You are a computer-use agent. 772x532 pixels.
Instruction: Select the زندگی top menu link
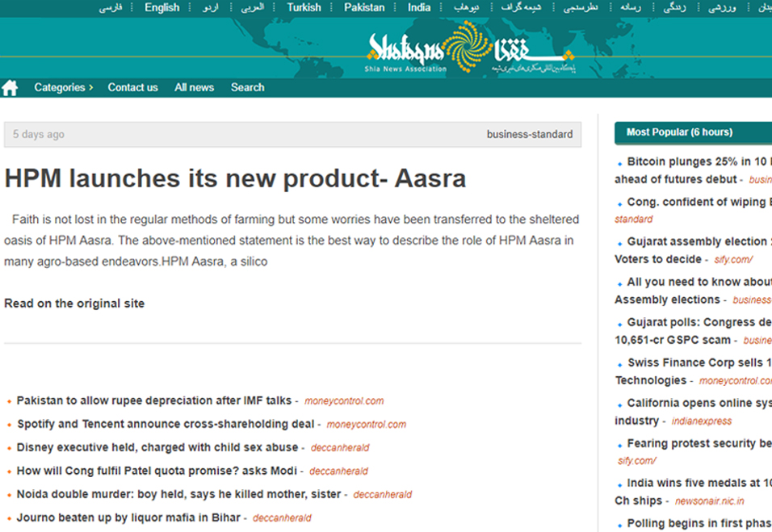pos(674,7)
